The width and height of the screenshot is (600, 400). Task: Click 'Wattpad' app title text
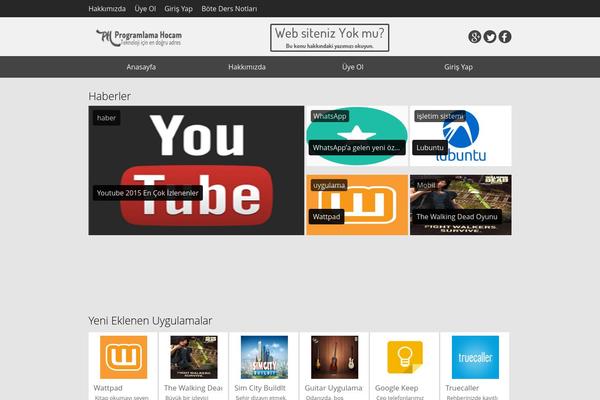tap(108, 388)
